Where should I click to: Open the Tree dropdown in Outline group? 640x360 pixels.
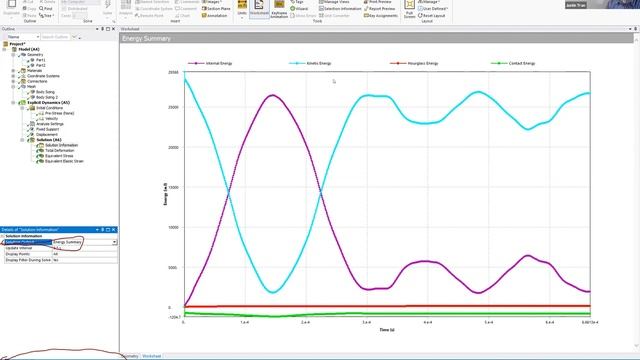[x=47, y=16]
